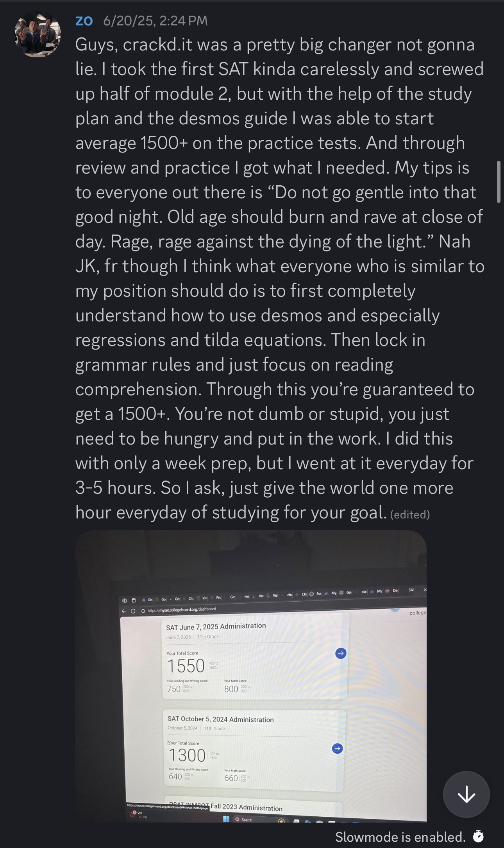504x848 pixels.
Task: Click the Windows Start button in the screenshot
Action: point(226,819)
